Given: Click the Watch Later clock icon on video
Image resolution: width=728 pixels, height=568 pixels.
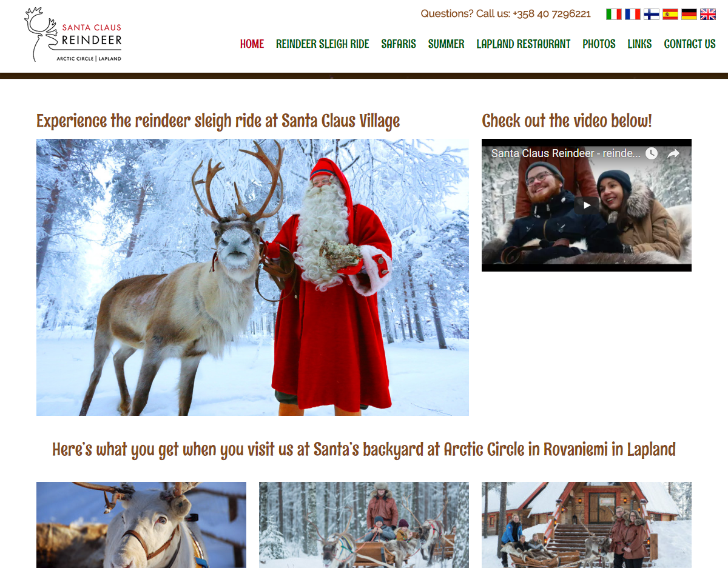Looking at the screenshot, I should (651, 153).
